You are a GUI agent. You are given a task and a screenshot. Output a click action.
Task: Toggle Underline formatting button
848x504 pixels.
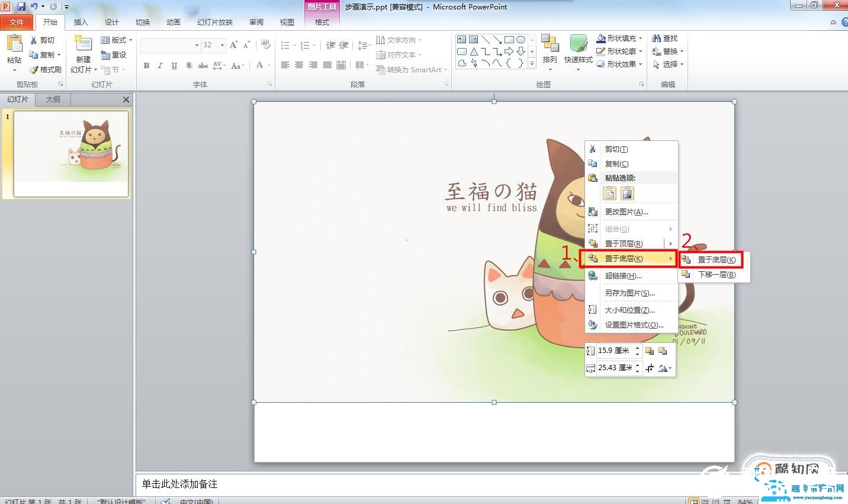pyautogui.click(x=174, y=66)
